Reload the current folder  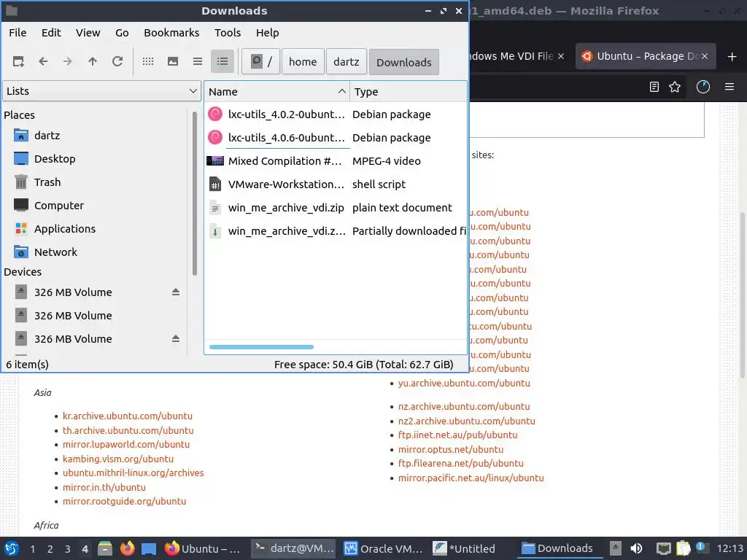tap(117, 61)
